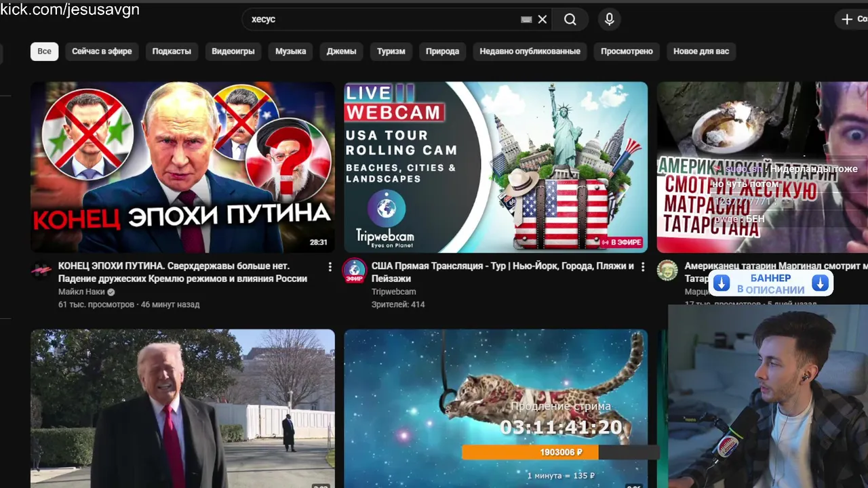Select the Подкасты filter chip

click(x=172, y=52)
